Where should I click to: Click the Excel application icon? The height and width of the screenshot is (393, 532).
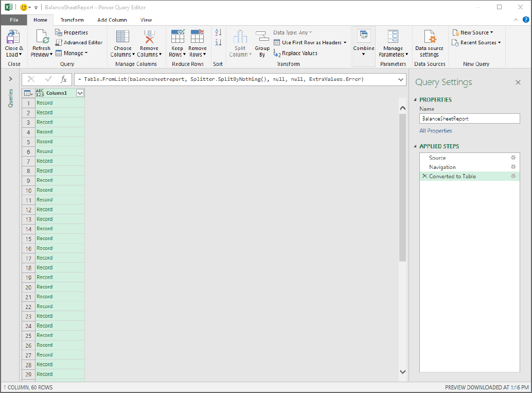point(8,7)
